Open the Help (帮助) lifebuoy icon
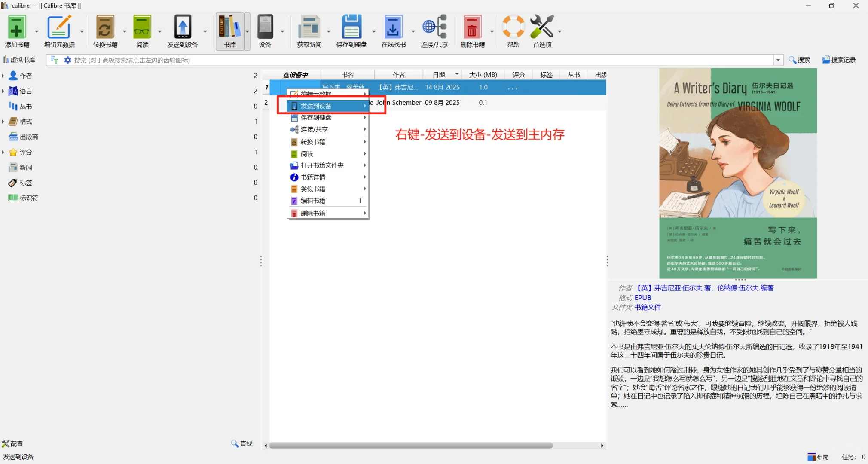This screenshot has width=868, height=464. coord(513,27)
